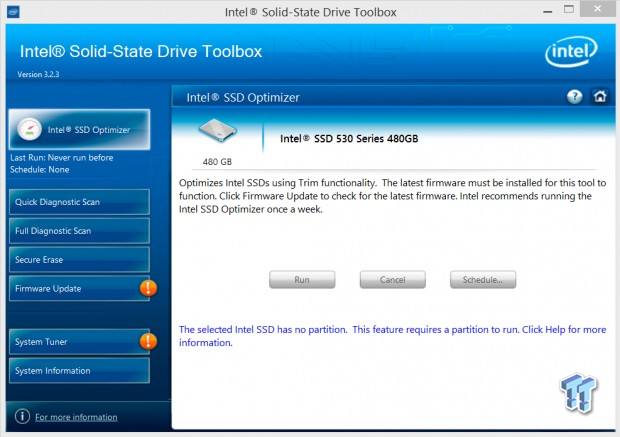Image resolution: width=620 pixels, height=437 pixels.
Task: Click the 'Last Run: Never run before' text
Action: [x=62, y=157]
